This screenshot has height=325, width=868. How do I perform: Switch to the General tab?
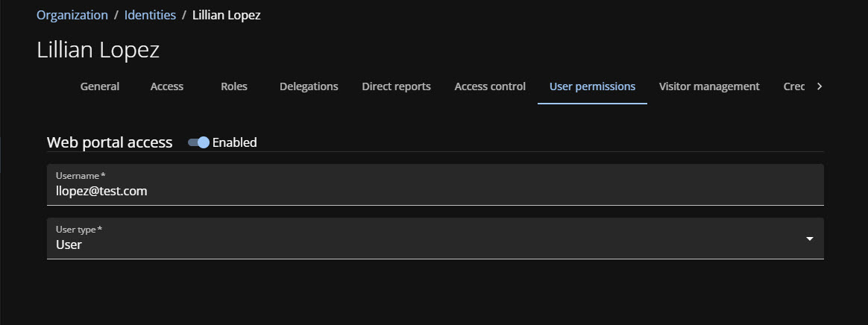(x=100, y=86)
